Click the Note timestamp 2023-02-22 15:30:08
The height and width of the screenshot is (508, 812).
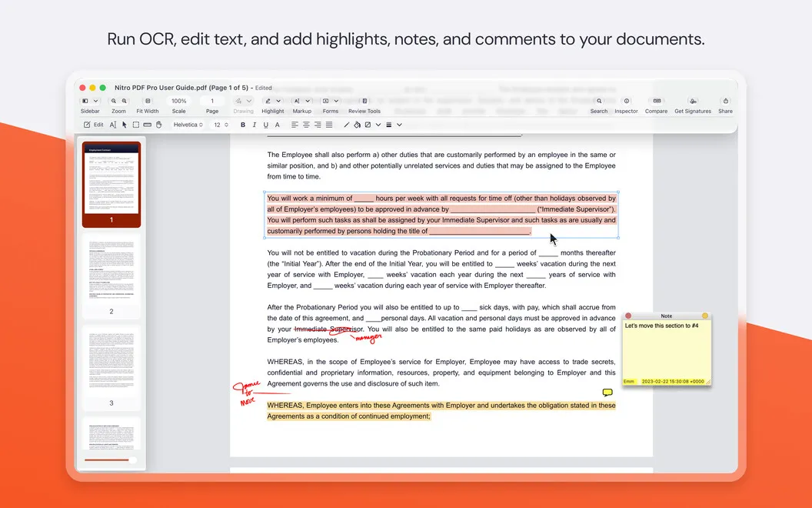(673, 382)
